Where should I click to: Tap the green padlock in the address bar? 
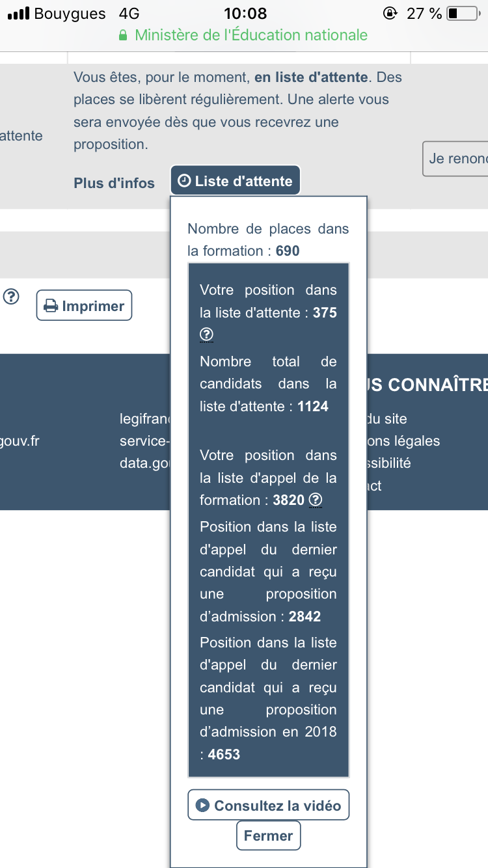pos(123,36)
